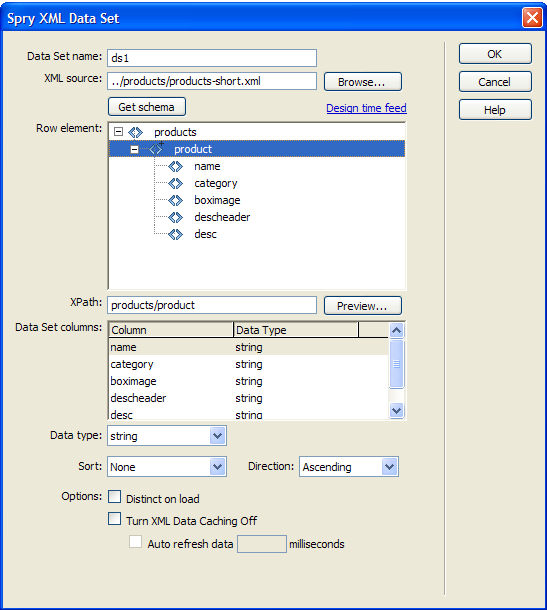Image resolution: width=547 pixels, height=610 pixels.
Task: Click the Get schema button
Action: coord(147,107)
